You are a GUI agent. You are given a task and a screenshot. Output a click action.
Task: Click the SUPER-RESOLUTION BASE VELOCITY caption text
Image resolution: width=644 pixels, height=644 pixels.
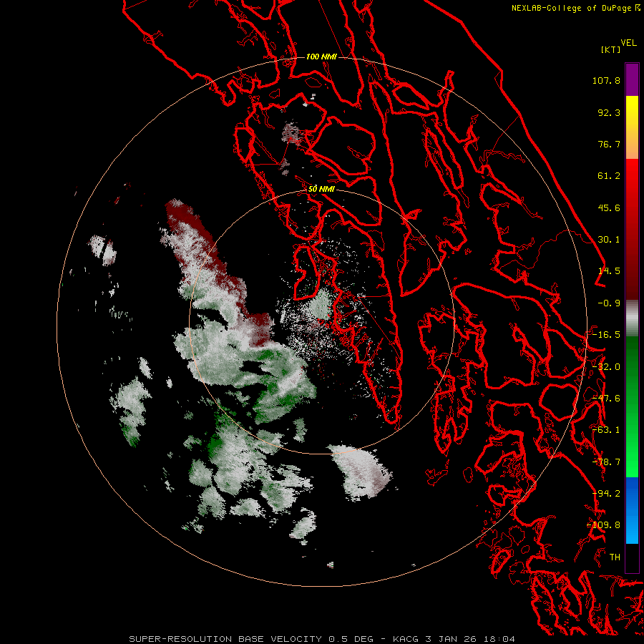coord(227,639)
